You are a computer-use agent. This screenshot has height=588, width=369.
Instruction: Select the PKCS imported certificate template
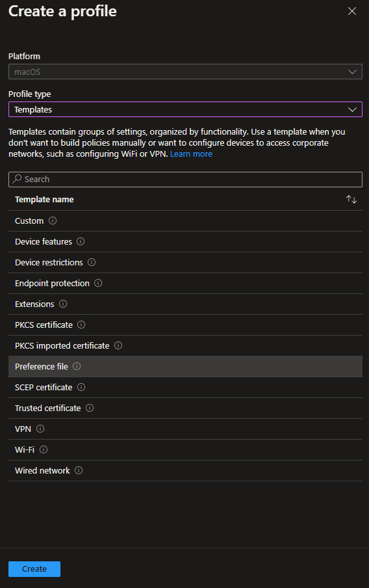185,346
